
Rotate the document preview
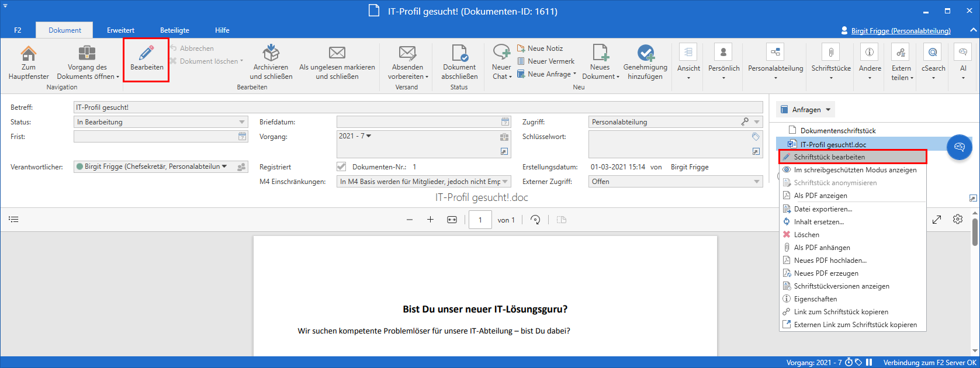pyautogui.click(x=535, y=220)
